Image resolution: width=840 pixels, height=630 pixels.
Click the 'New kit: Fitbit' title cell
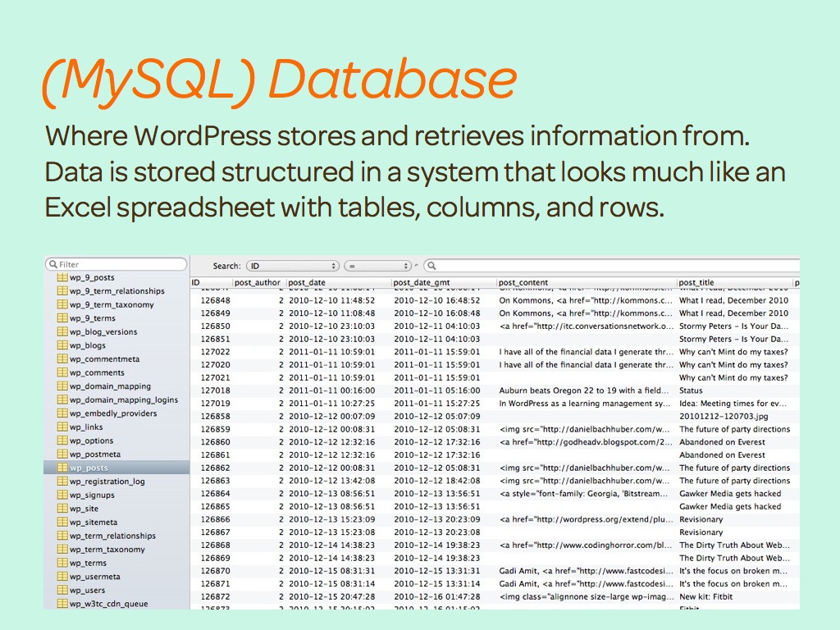tap(705, 596)
